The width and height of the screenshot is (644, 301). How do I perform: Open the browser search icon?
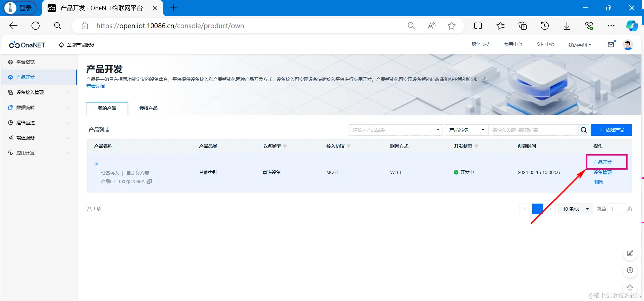pos(58,26)
